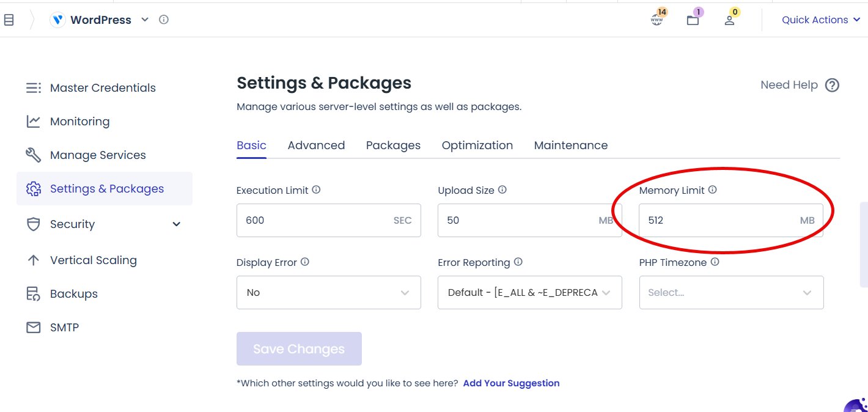The height and width of the screenshot is (412, 868).
Task: Click the Memory Limit info icon
Action: (x=712, y=190)
